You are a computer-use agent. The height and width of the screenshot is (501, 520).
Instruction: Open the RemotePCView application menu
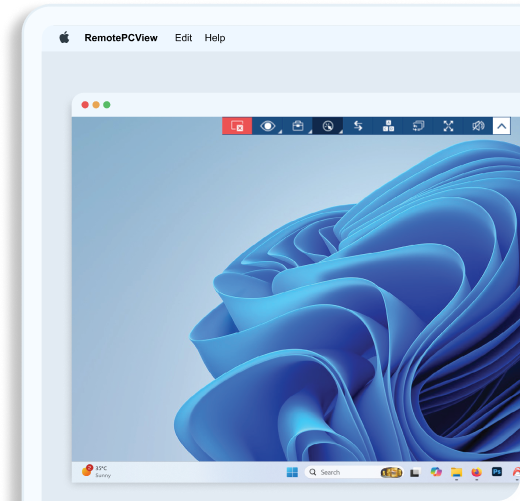[x=121, y=38]
